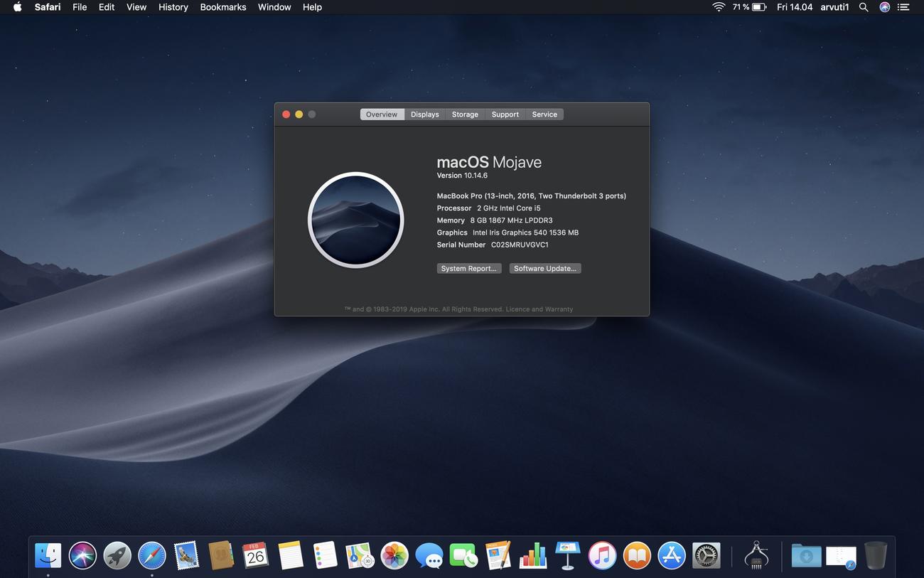Open the Window menu
The height and width of the screenshot is (578, 924).
point(274,7)
